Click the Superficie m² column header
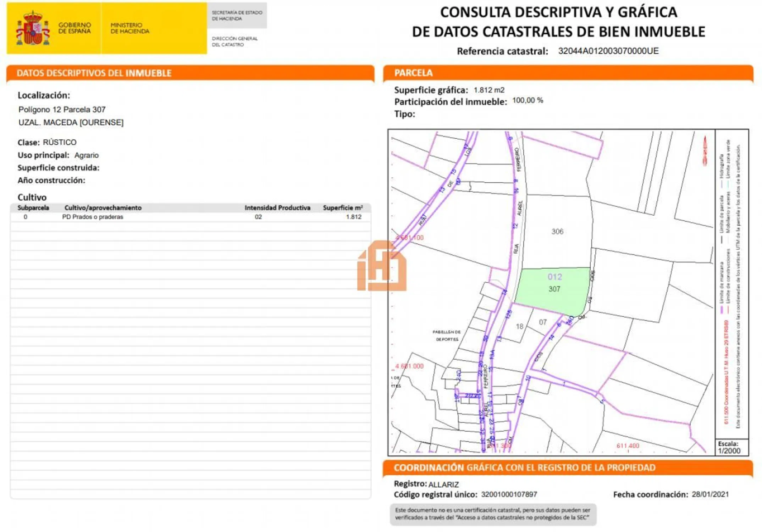This screenshot has height=532, width=762. coord(342,208)
